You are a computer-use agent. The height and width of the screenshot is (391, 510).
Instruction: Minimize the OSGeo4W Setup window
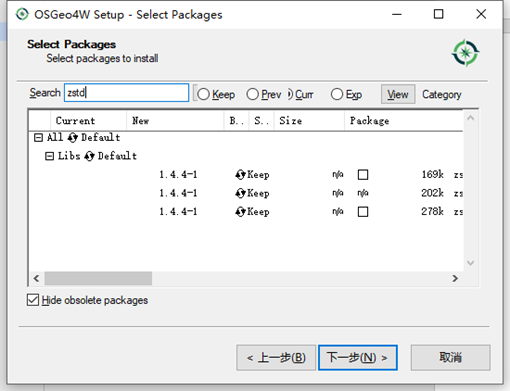point(397,14)
